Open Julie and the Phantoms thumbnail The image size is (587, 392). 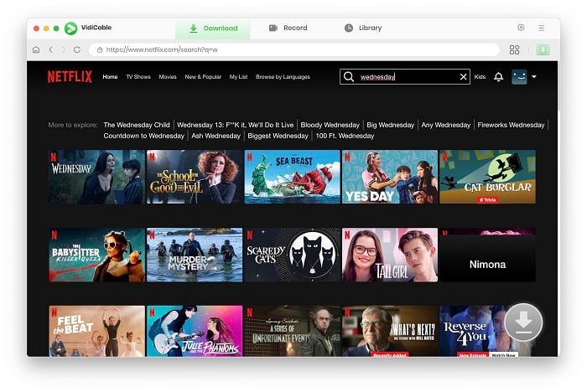click(195, 331)
